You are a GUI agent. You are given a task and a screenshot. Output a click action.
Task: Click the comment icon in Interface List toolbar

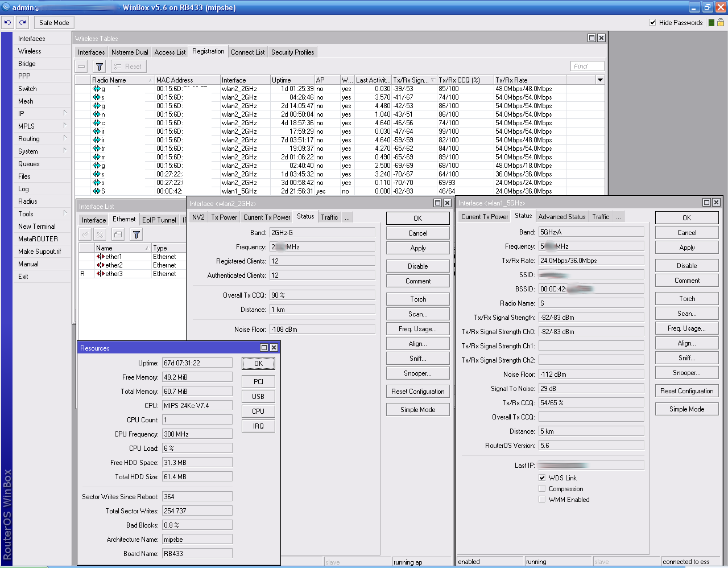118,234
